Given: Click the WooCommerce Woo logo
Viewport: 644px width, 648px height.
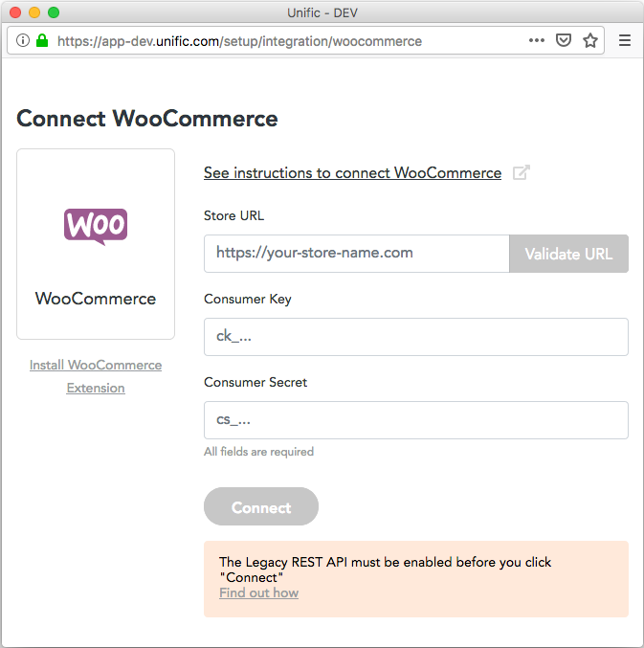Looking at the screenshot, I should coord(96,227).
